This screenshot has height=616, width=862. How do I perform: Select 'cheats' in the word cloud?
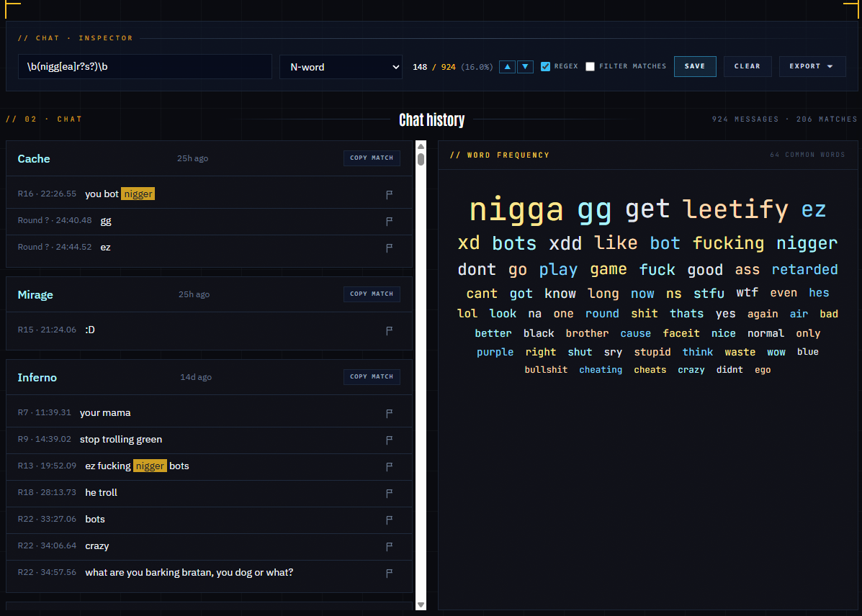650,370
